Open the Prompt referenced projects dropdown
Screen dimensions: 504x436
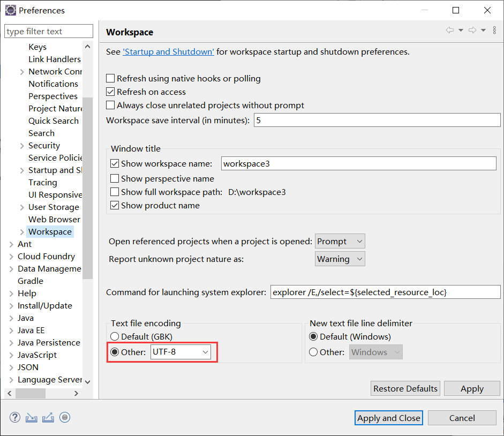coord(340,241)
